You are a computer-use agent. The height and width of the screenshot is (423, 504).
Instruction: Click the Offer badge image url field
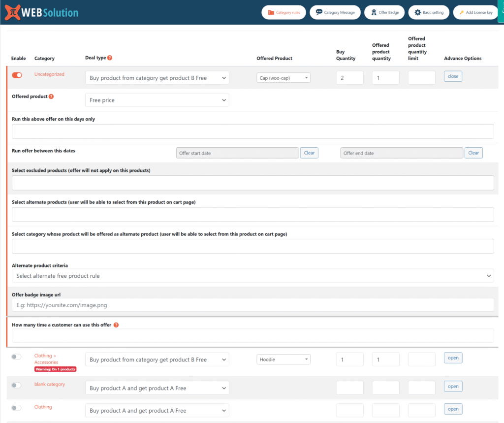252,305
